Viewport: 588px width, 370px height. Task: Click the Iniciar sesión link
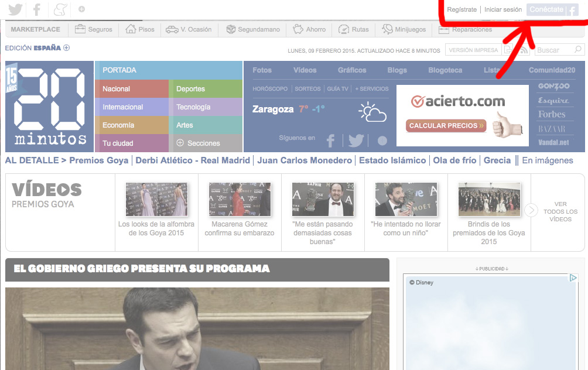(x=503, y=10)
